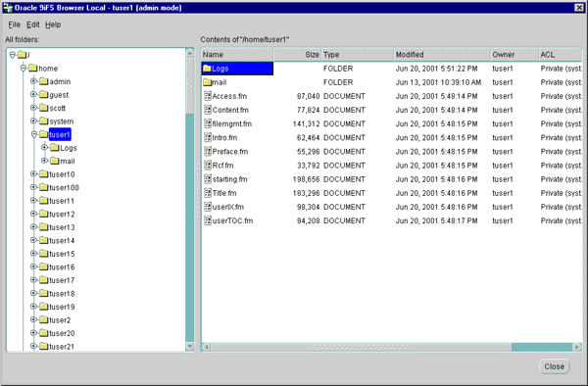Sort by the Owner column header
The height and width of the screenshot is (386, 588).
coord(514,55)
